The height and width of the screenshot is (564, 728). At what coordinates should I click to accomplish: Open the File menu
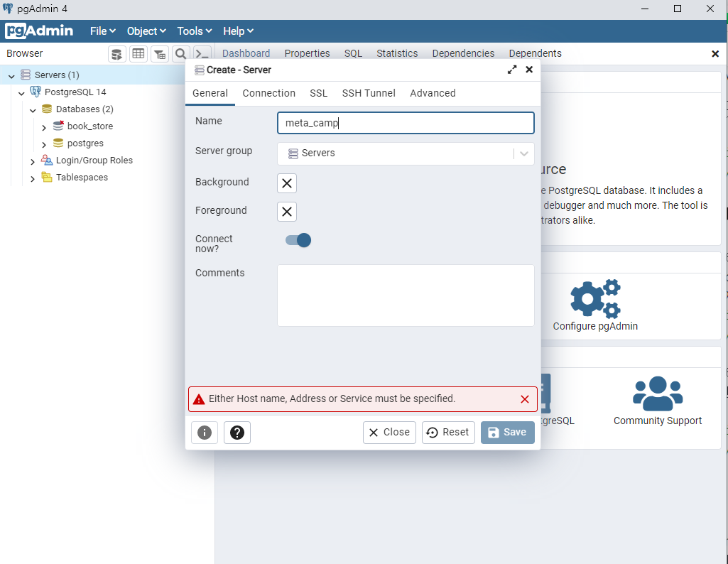102,31
